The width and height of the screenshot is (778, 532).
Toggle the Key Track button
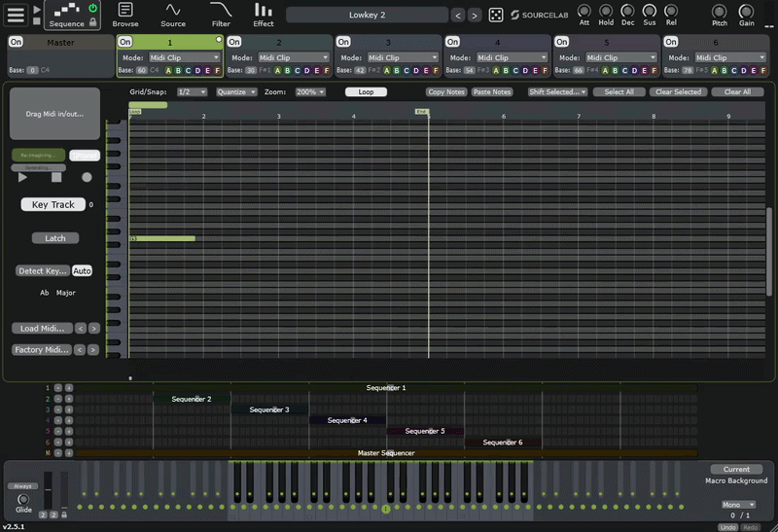[x=53, y=204]
